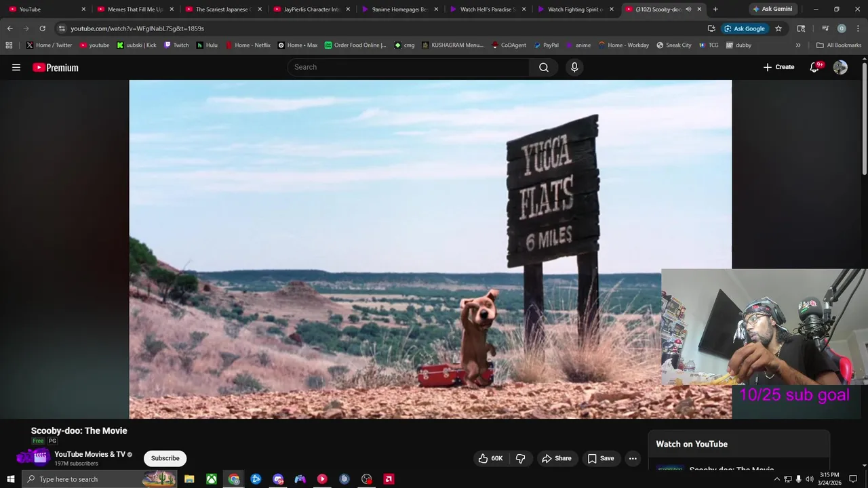Open the more actions three-dot menu

click(633, 458)
